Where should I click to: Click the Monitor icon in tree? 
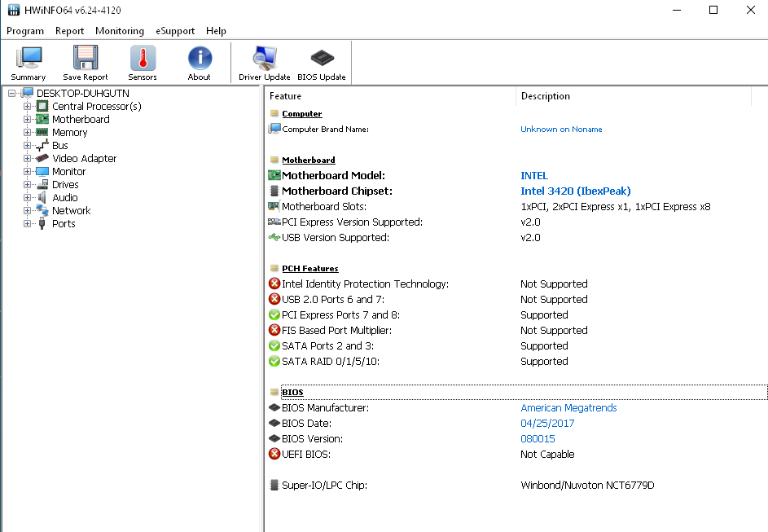click(x=42, y=171)
